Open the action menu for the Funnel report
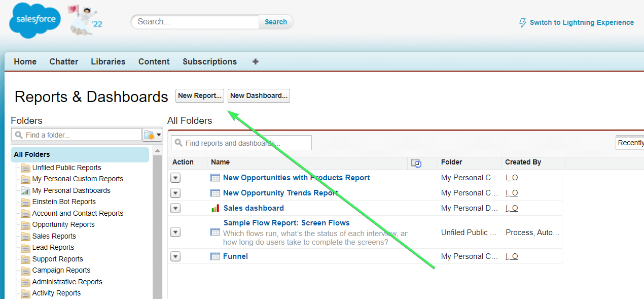Image resolution: width=644 pixels, height=299 pixels. tap(175, 256)
